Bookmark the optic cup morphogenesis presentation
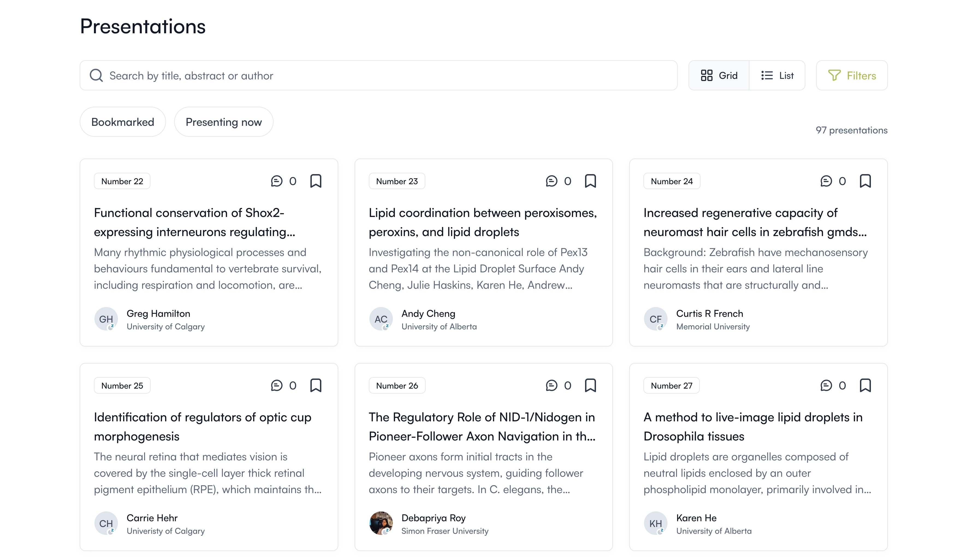Screen dimensions: 979x560 (x=315, y=385)
